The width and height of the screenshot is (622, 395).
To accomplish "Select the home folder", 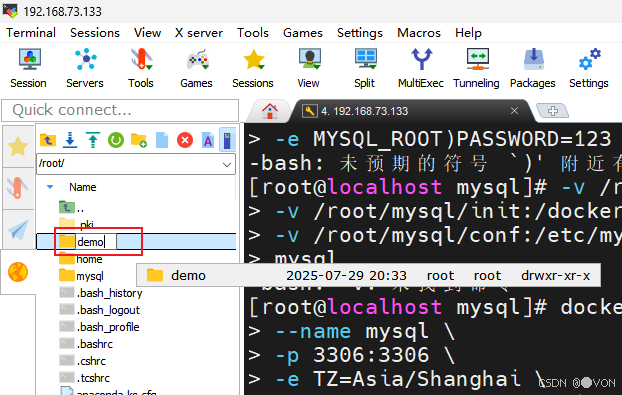I will click(x=81, y=259).
